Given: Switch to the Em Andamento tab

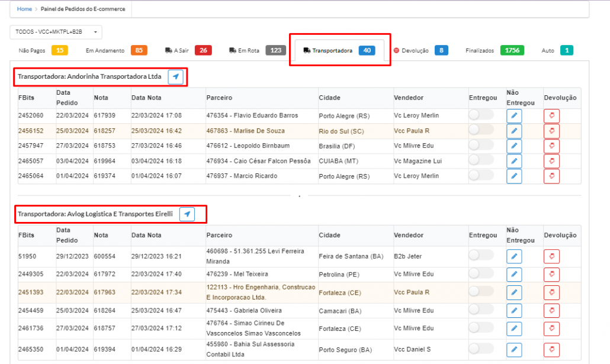Looking at the screenshot, I should click(116, 51).
